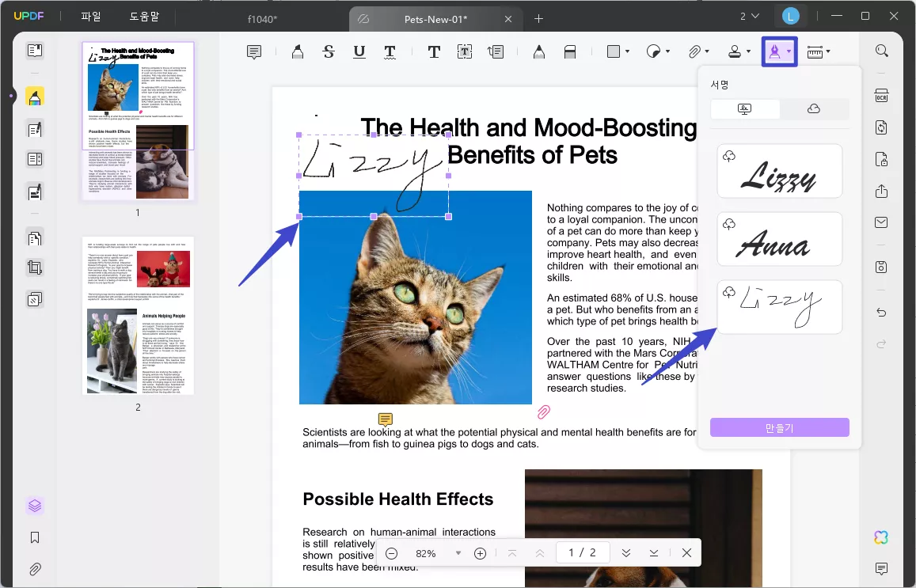Open layers panel icon
This screenshot has width=916, height=588.
coord(35,506)
